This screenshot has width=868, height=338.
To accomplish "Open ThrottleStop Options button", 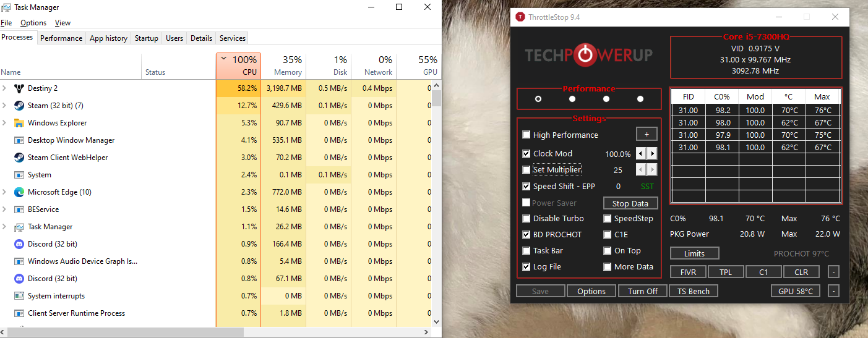I will pos(591,291).
